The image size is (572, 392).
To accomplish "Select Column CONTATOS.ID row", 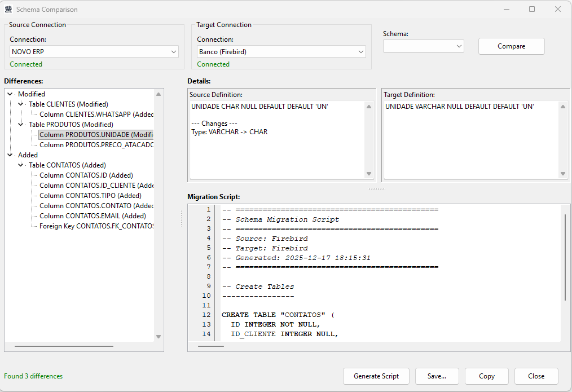I will click(86, 175).
